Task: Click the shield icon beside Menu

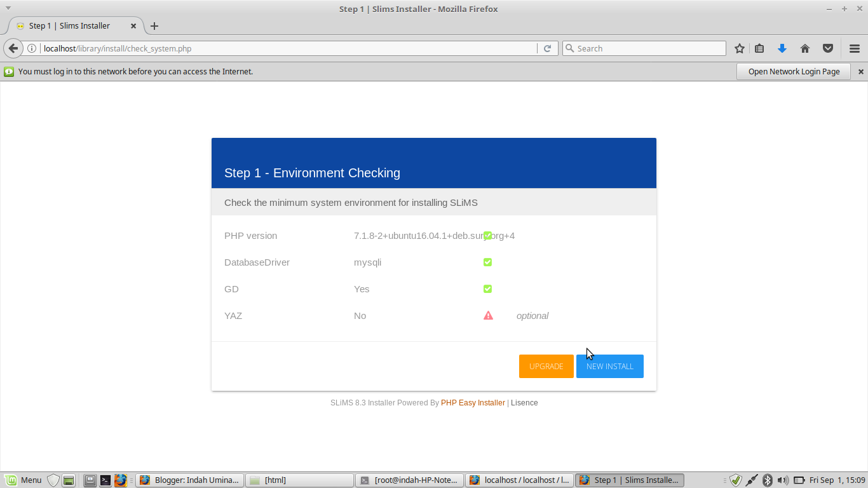Action: pos(53,480)
